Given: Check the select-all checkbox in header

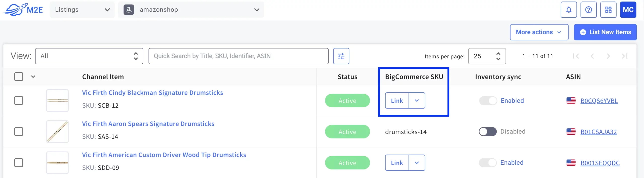Looking at the screenshot, I should (x=19, y=77).
